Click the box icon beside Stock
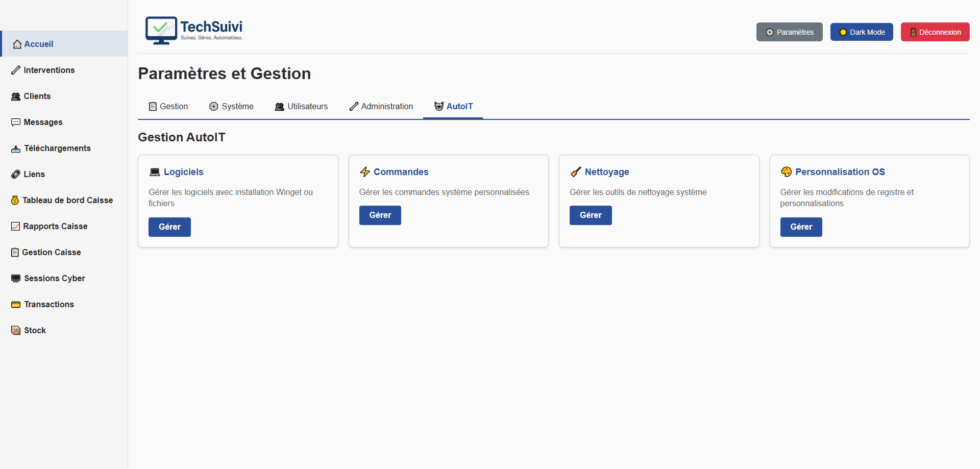Viewport: 980px width, 469px height. [x=16, y=331]
